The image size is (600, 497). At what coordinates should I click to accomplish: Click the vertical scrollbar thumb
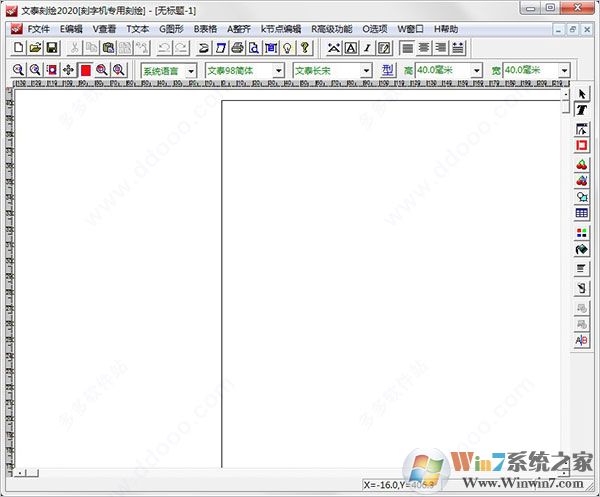point(566,106)
